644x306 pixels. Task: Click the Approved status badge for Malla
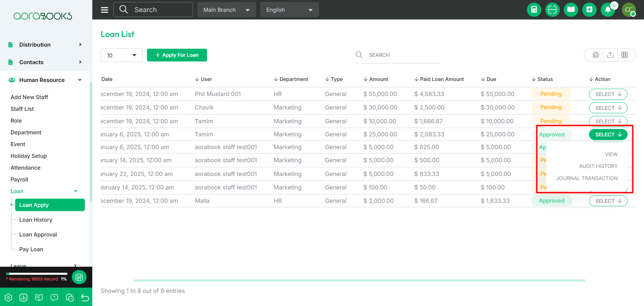pos(552,201)
